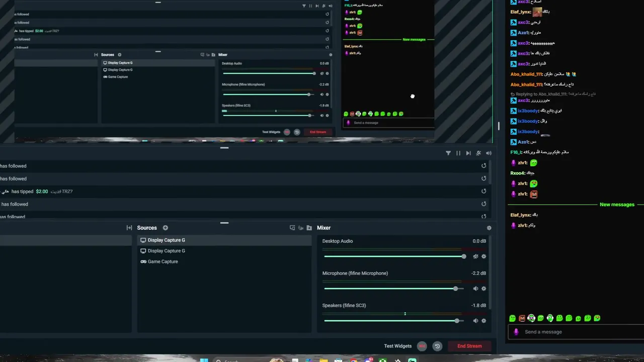Screen dimensions: 644x362
Task: Click the brown-faced emote in chat emote bar
Action: (x=522, y=318)
